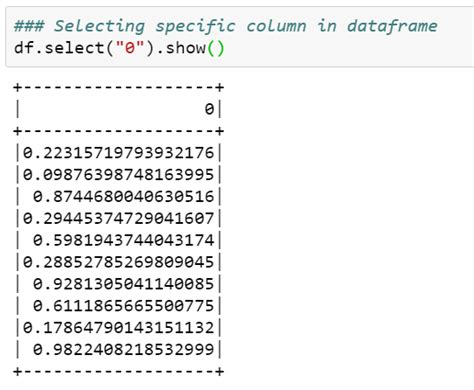Click on 'df.select' in the code cell
Viewport: 474px width, 390px height.
[59, 48]
